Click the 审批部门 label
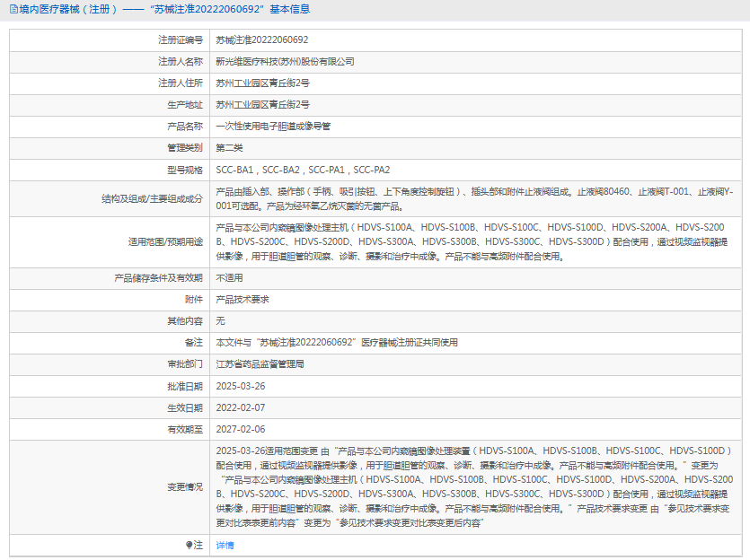The height and width of the screenshot is (560, 750). 185,363
